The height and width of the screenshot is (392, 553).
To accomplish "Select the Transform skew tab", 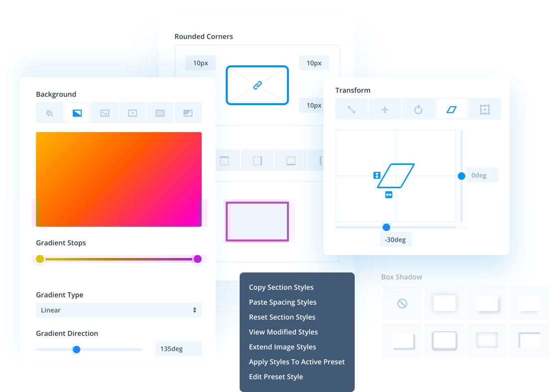I will coord(451,110).
